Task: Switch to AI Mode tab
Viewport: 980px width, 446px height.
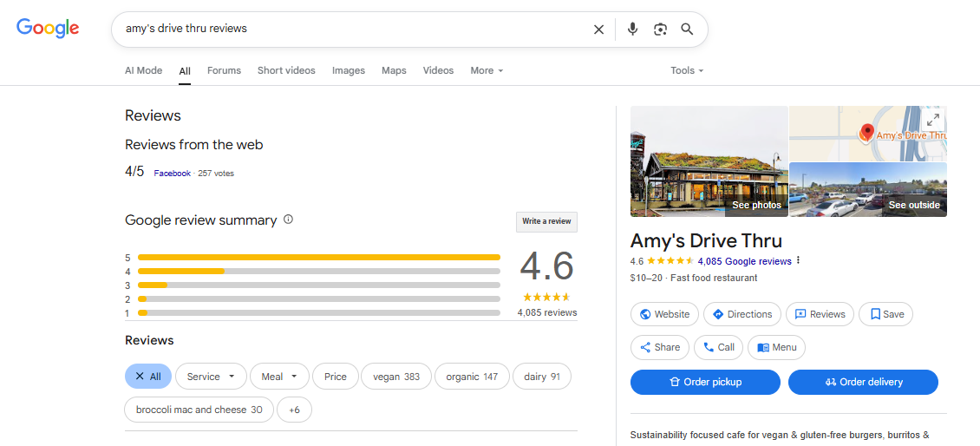Action: (x=143, y=70)
